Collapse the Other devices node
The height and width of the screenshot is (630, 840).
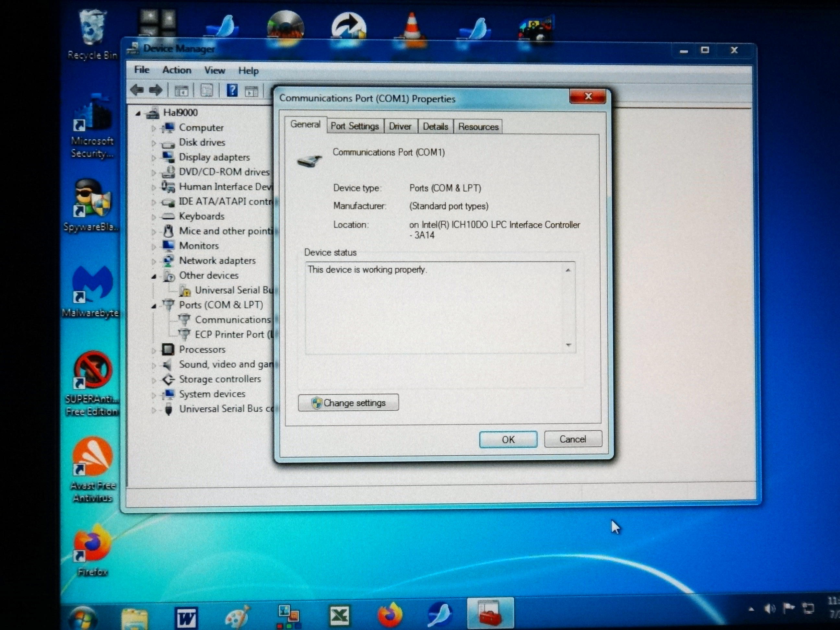click(x=153, y=276)
